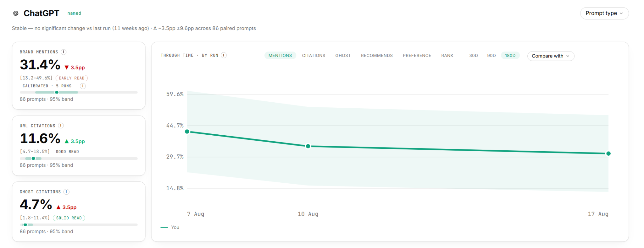
Task: Click the Good Read label
Action: click(x=67, y=152)
